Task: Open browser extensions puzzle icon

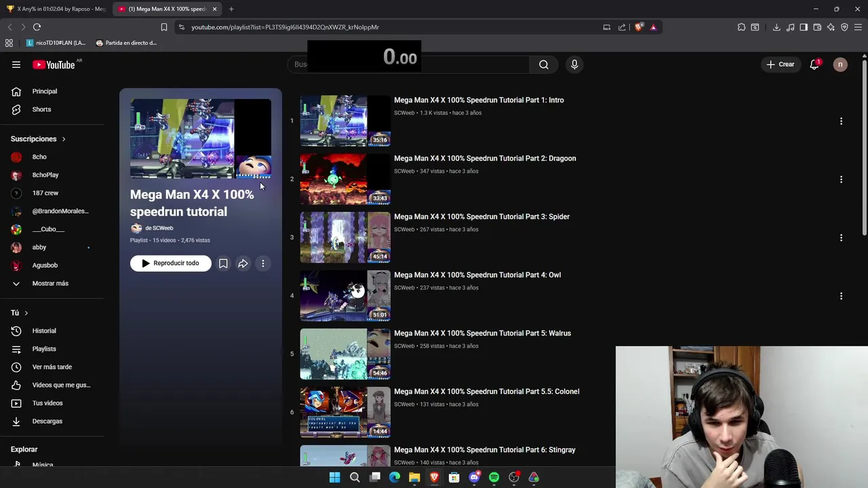Action: [741, 27]
